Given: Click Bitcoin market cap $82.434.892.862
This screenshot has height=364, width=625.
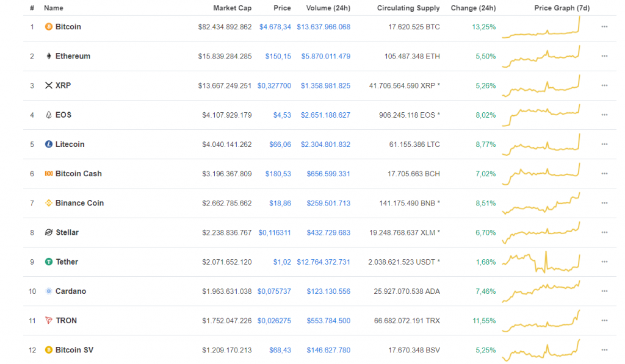Looking at the screenshot, I should click(x=225, y=27).
